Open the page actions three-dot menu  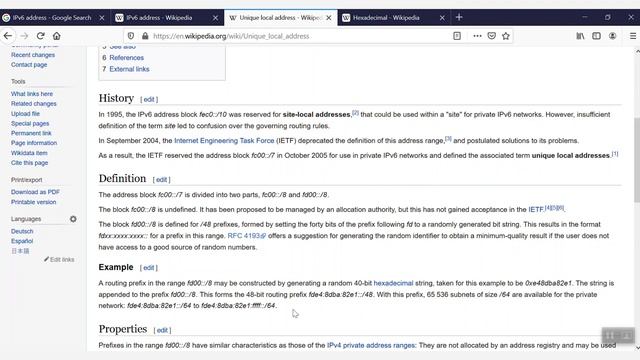point(477,36)
